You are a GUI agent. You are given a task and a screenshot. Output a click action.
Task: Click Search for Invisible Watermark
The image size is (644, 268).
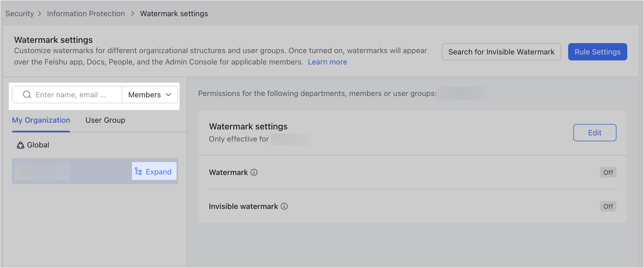[501, 52]
